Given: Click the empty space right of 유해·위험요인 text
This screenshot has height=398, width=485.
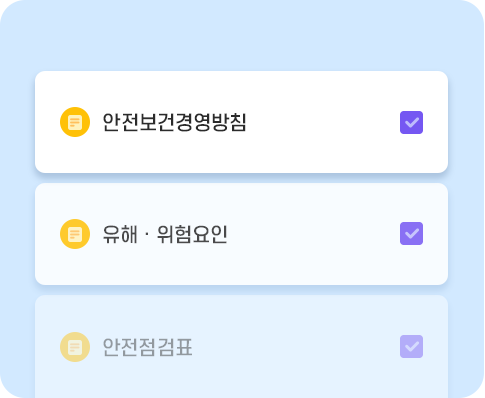Looking at the screenshot, I should [313, 234].
